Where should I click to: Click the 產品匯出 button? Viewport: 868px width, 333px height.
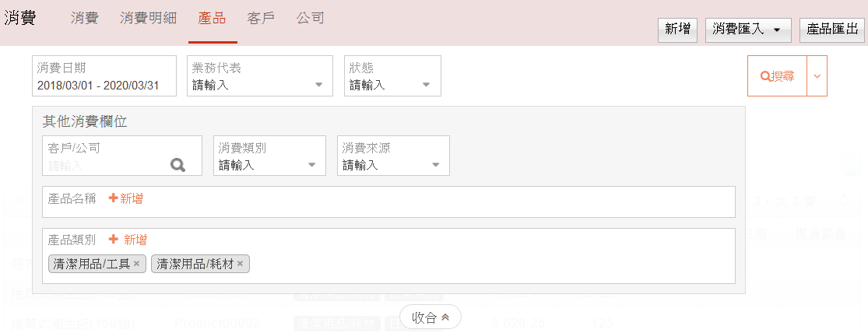click(x=832, y=30)
